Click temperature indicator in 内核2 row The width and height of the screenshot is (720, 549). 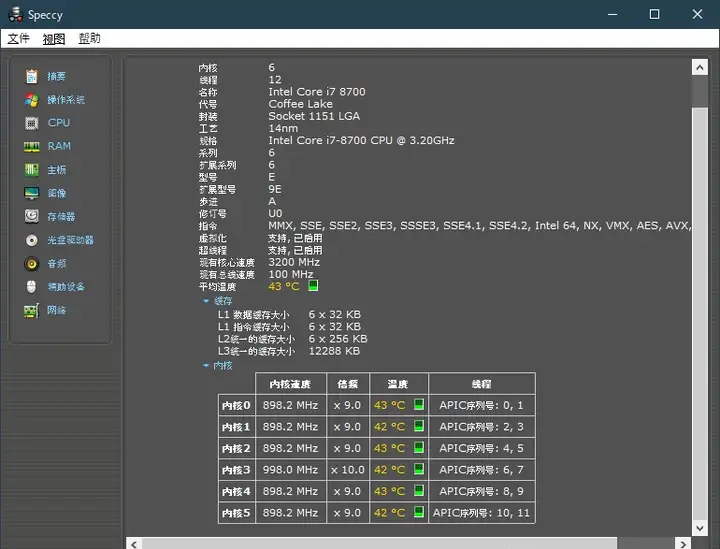[x=418, y=448]
